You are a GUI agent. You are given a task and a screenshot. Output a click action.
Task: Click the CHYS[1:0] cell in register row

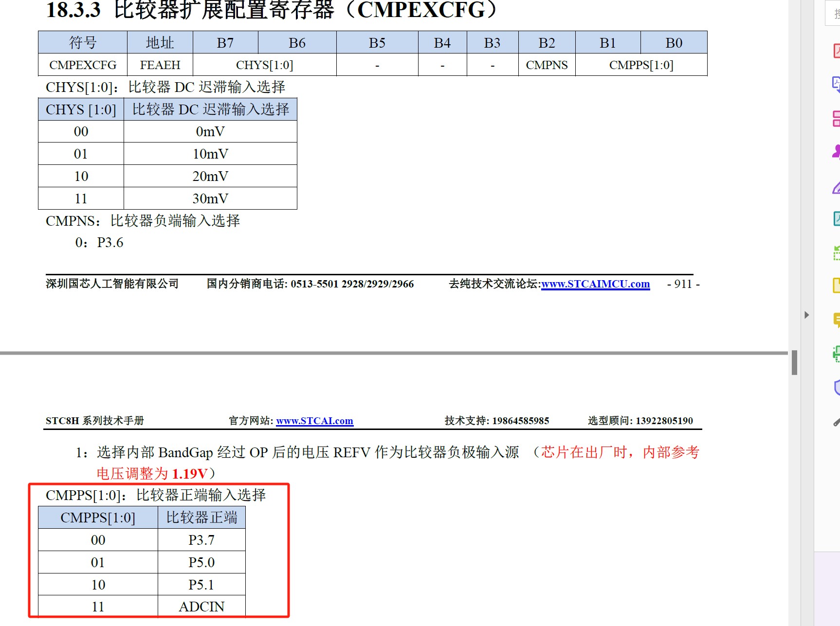click(x=265, y=65)
